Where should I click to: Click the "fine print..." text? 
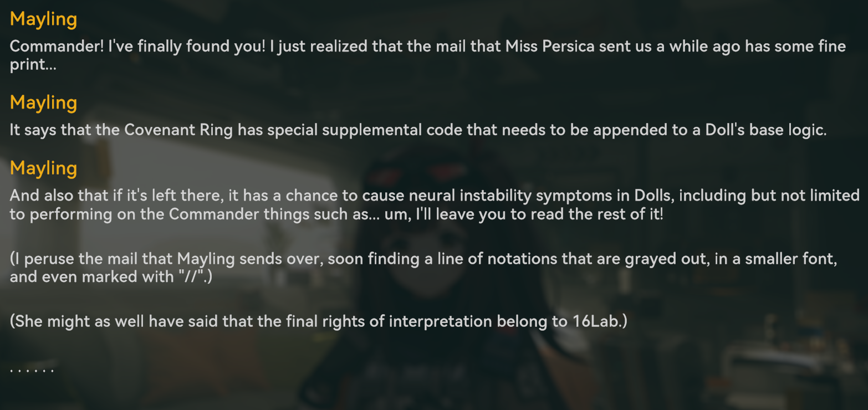pos(33,65)
